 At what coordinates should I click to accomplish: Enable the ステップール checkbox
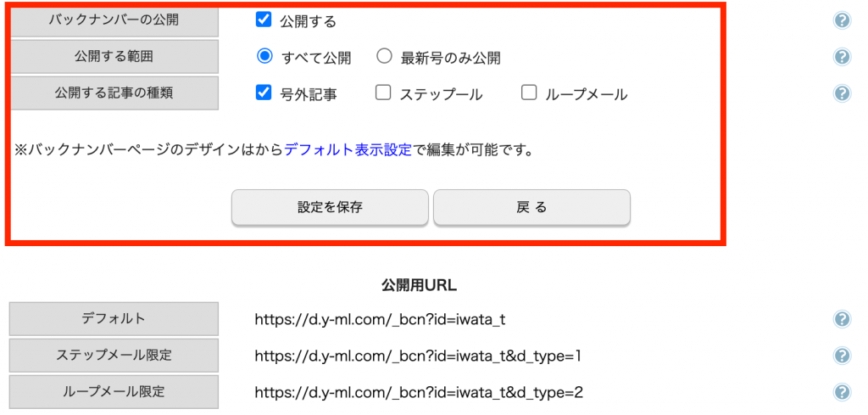tap(383, 93)
